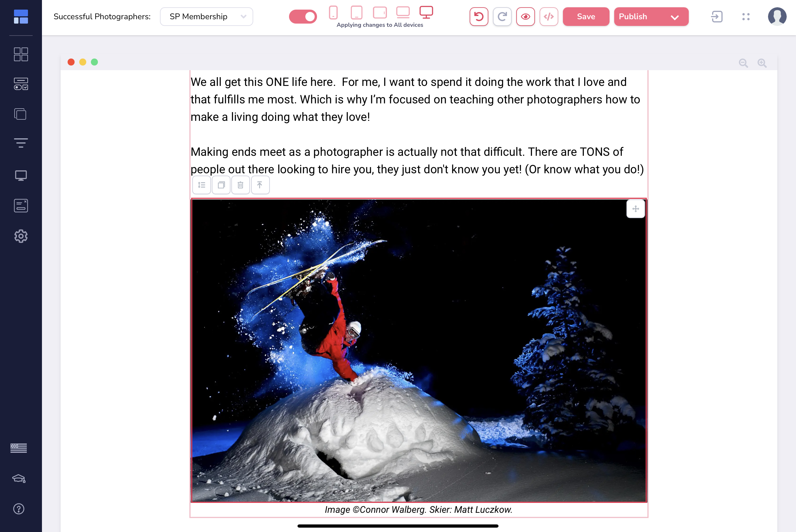
Task: Select the parent element arrow
Action: pyautogui.click(x=260, y=185)
